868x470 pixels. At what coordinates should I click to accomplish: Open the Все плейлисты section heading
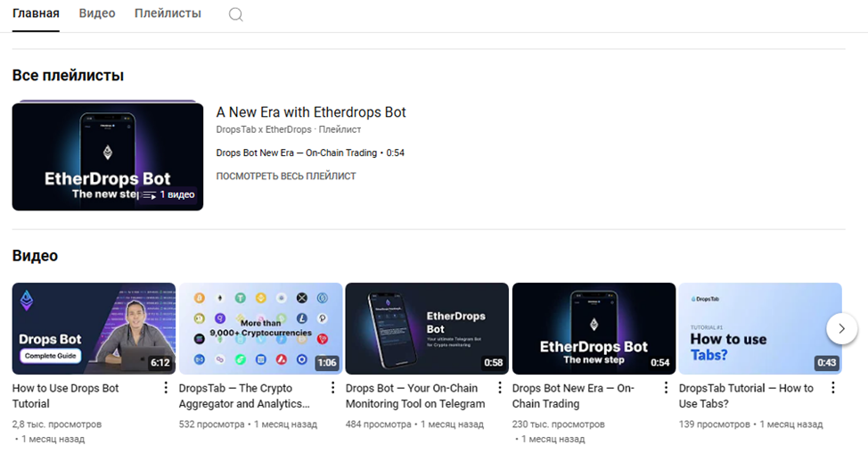pyautogui.click(x=68, y=76)
